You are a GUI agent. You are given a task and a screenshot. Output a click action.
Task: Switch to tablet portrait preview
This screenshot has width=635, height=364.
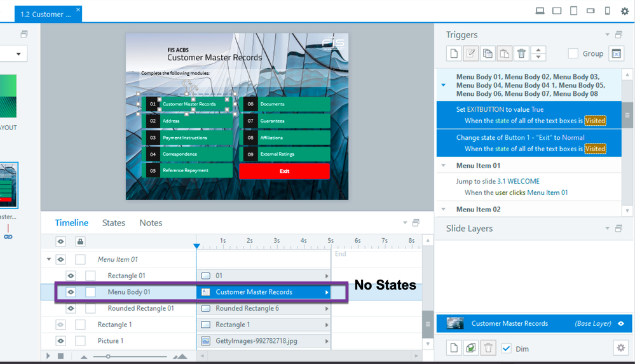pyautogui.click(x=573, y=11)
